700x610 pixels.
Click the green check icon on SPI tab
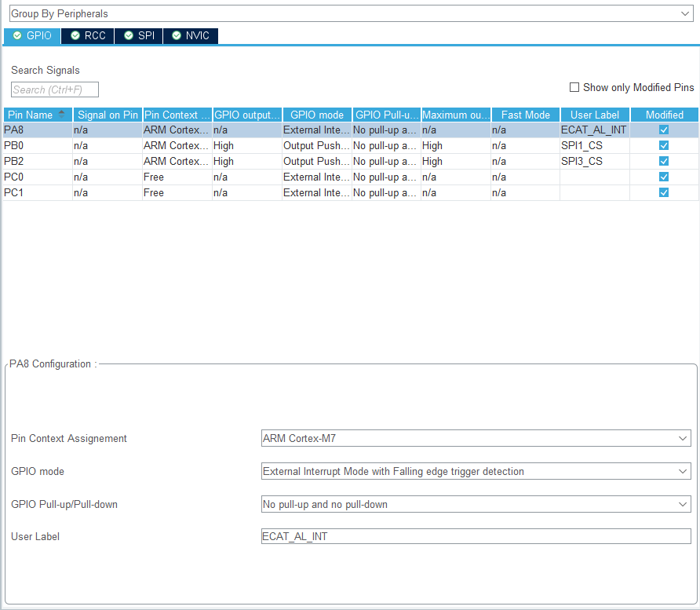click(x=129, y=35)
